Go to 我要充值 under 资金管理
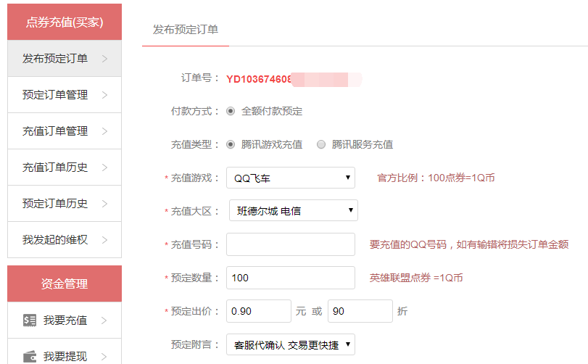Screen dimensions: 588x364 click(x=65, y=320)
